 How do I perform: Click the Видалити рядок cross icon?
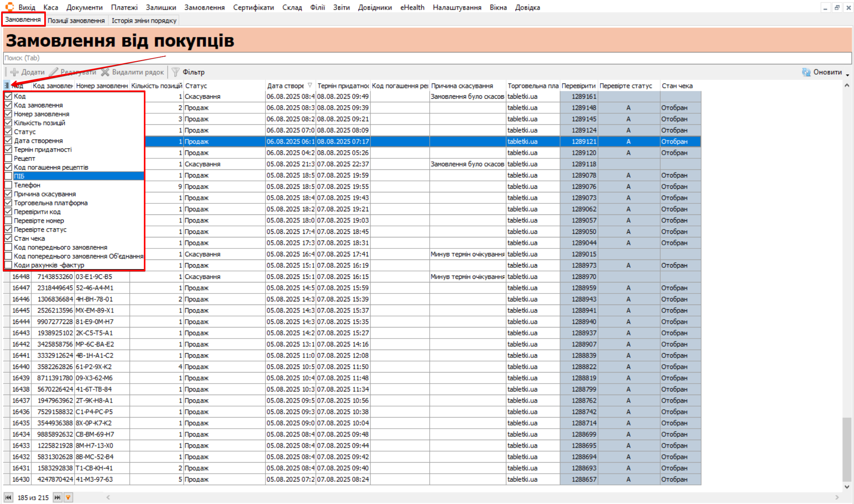point(105,72)
